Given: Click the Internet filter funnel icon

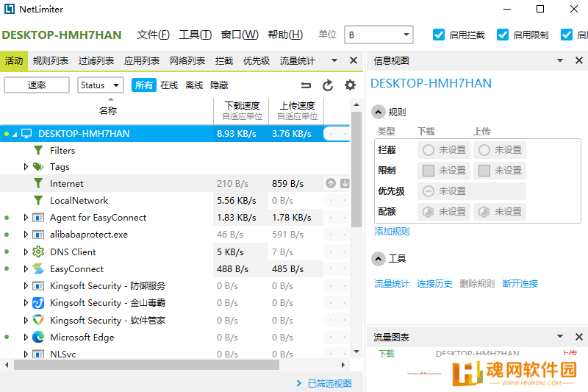Looking at the screenshot, I should 38,183.
